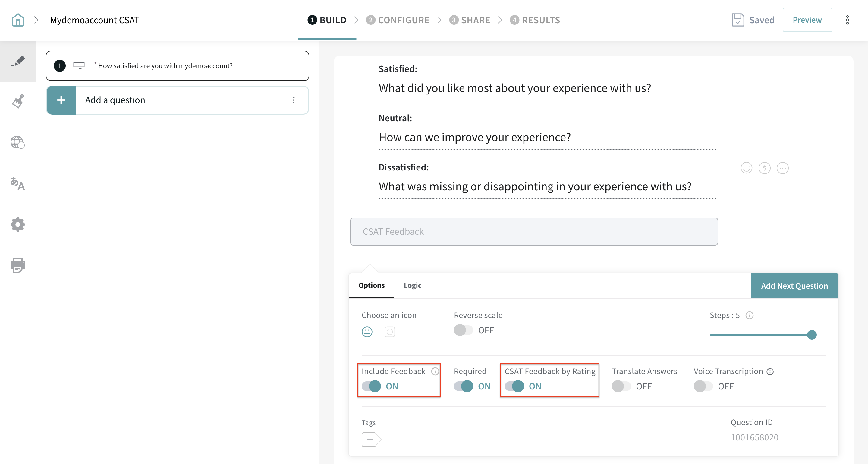Enable the Voice Transcription toggle
The width and height of the screenshot is (868, 464).
(703, 386)
